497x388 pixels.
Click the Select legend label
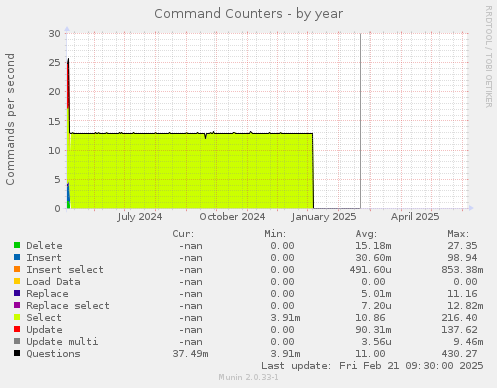pos(44,318)
